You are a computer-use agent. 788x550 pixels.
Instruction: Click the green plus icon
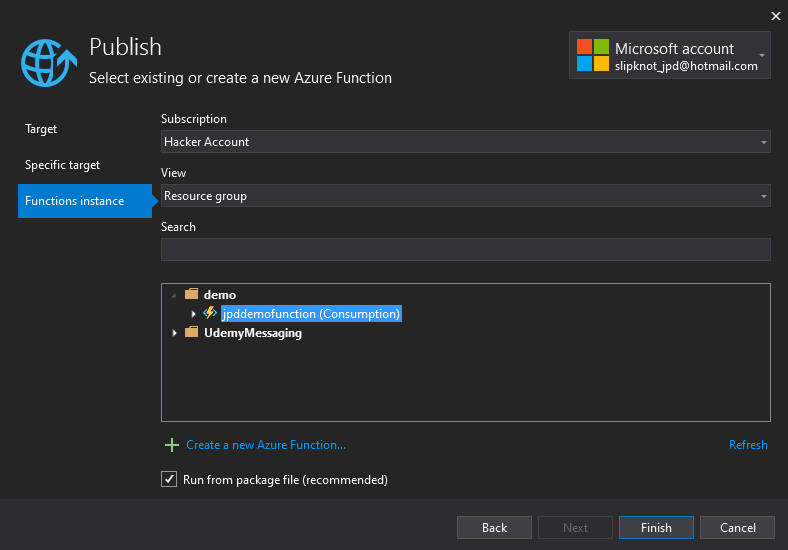click(x=172, y=445)
